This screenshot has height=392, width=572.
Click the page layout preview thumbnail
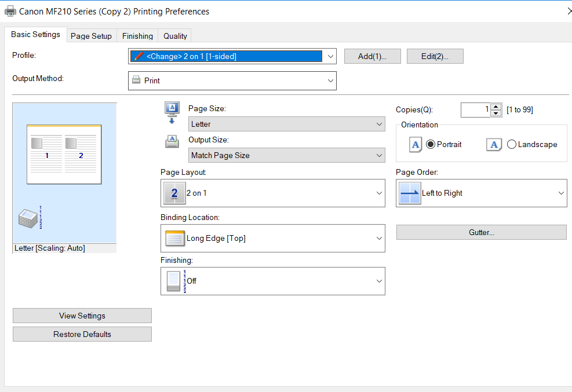tap(64, 154)
